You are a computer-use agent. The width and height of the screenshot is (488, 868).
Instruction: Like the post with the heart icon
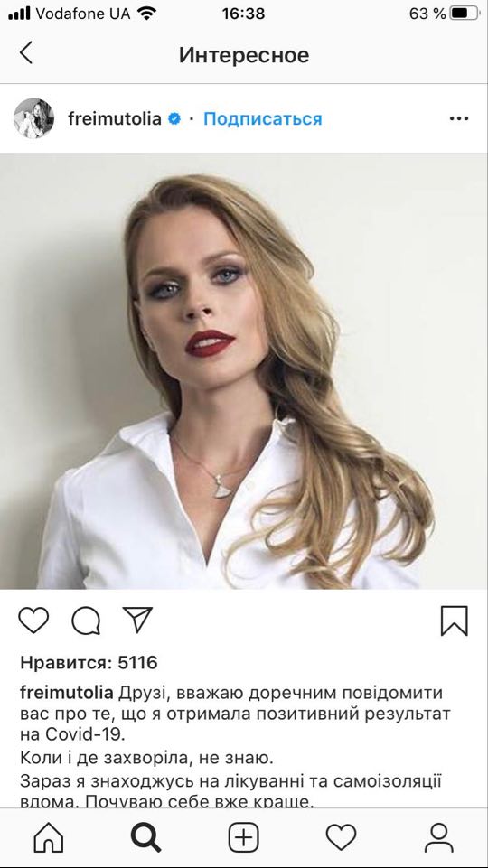point(33,621)
